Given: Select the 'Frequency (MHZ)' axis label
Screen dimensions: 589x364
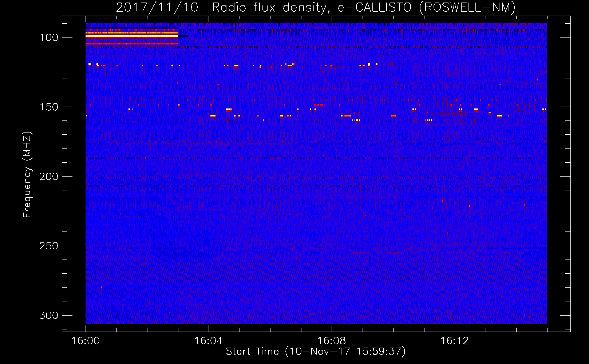Looking at the screenshot, I should pos(27,175).
